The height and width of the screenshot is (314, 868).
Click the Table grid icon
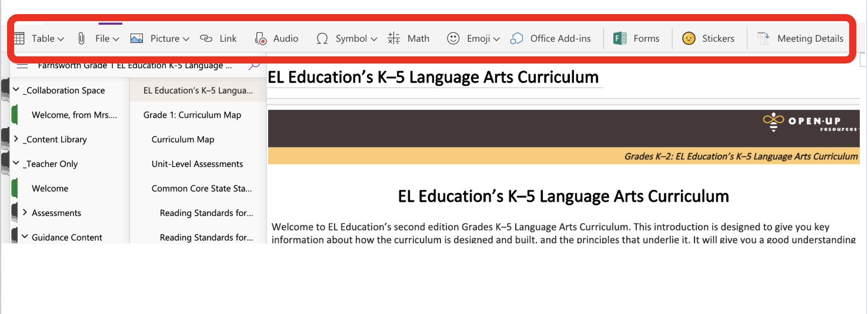point(19,38)
